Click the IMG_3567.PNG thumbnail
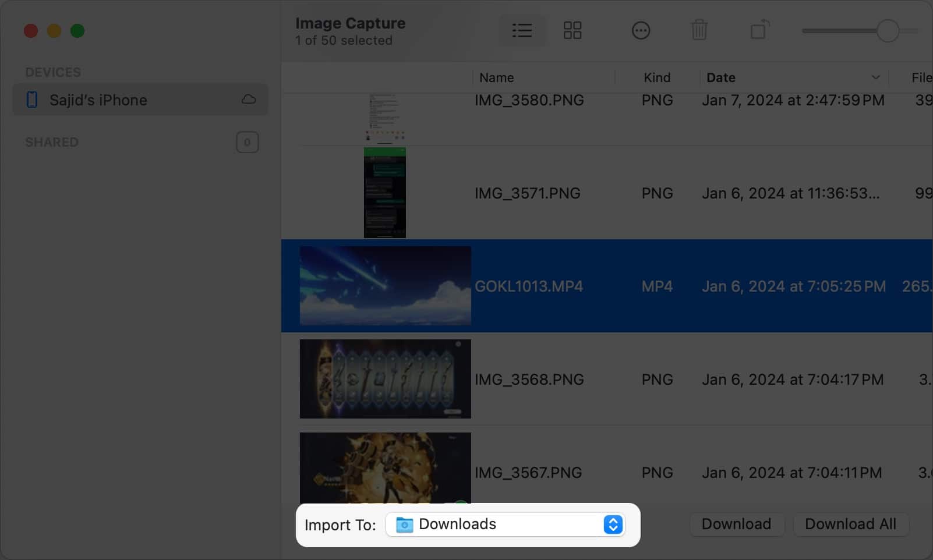 click(x=385, y=468)
